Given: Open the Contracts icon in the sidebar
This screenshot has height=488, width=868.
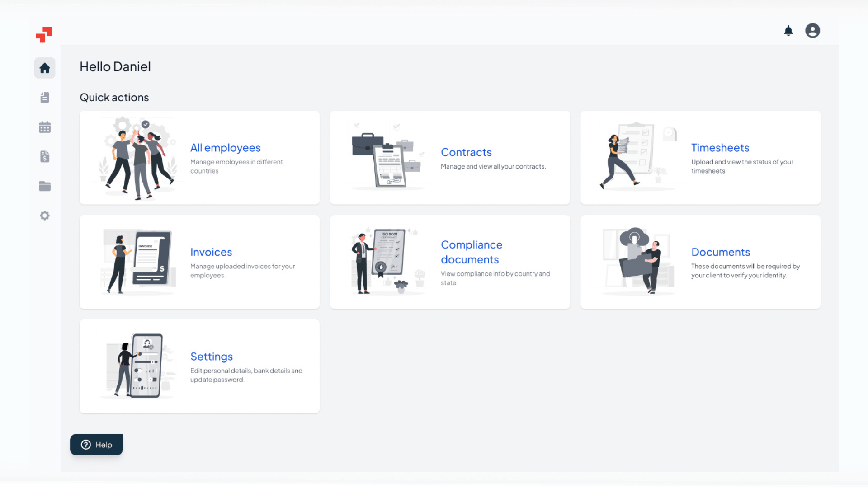Looking at the screenshot, I should coord(45,98).
